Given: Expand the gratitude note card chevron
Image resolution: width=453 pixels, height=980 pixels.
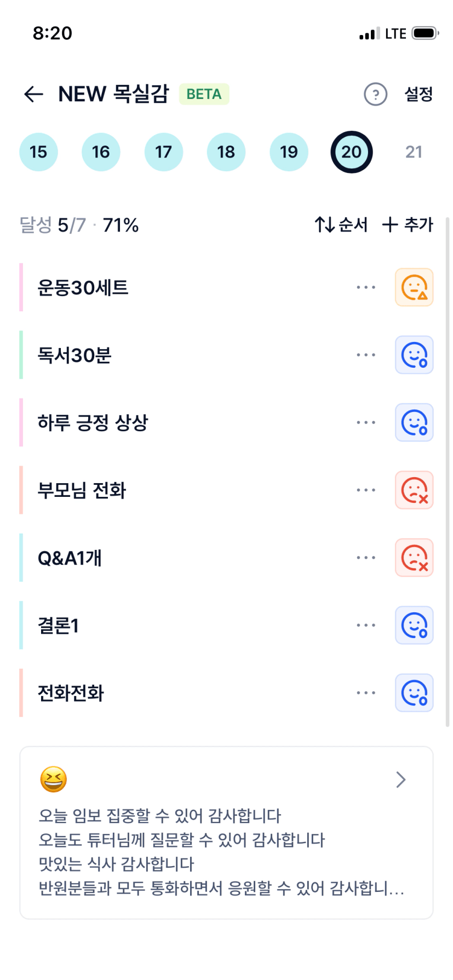Looking at the screenshot, I should click(401, 779).
